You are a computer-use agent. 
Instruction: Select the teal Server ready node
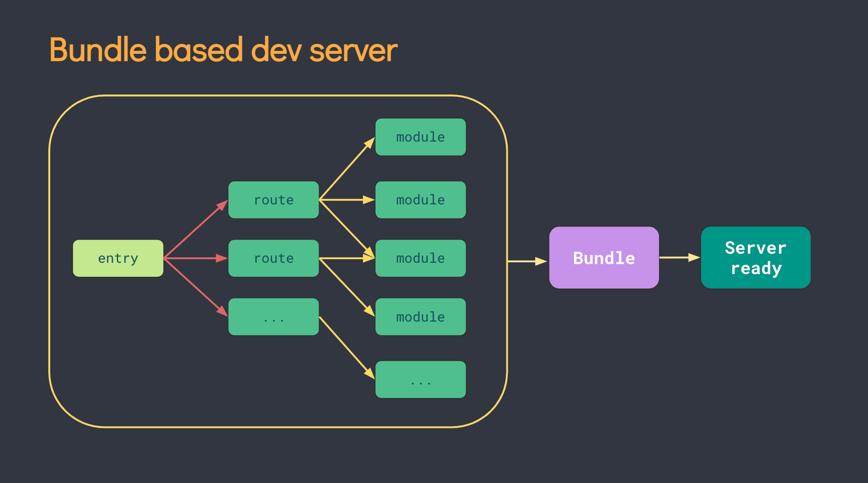tap(755, 257)
